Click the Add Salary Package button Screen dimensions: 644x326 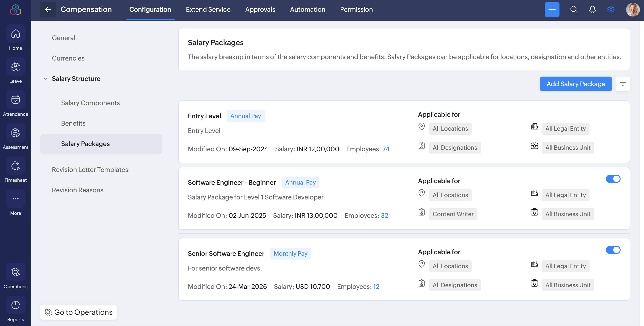point(576,84)
